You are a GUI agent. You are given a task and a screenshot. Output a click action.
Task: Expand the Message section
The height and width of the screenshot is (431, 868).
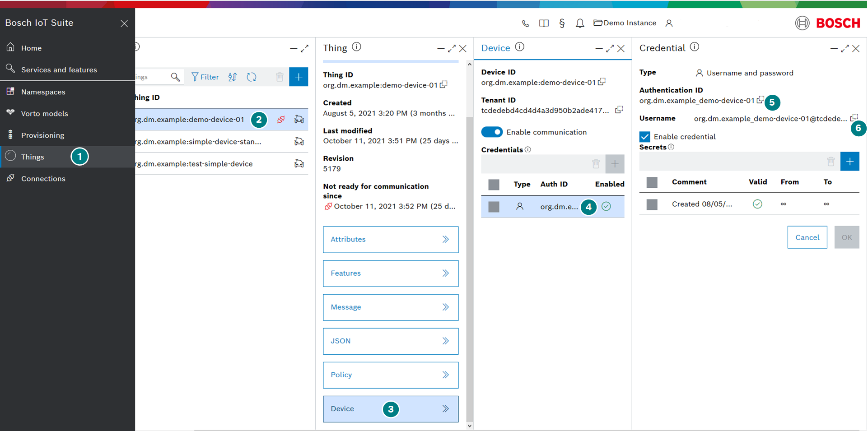click(391, 307)
